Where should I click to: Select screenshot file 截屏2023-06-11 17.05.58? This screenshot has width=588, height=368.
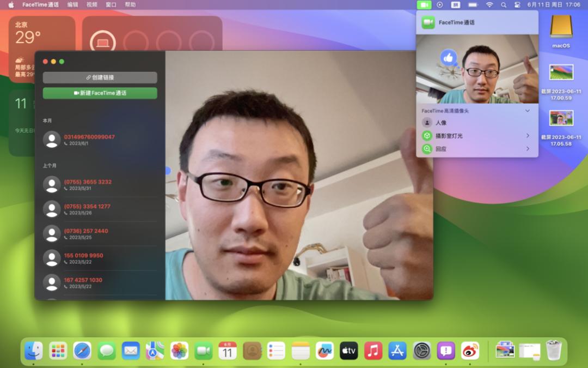(561, 128)
